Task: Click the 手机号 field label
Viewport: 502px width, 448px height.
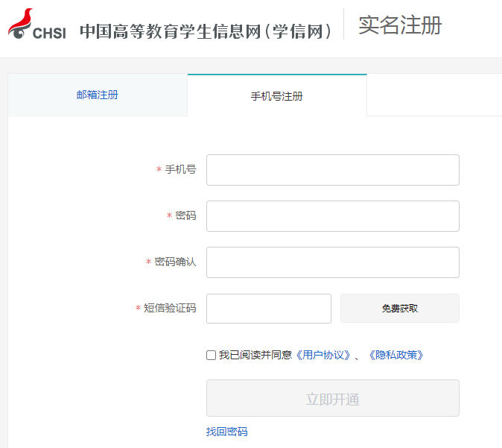Action: [x=180, y=169]
